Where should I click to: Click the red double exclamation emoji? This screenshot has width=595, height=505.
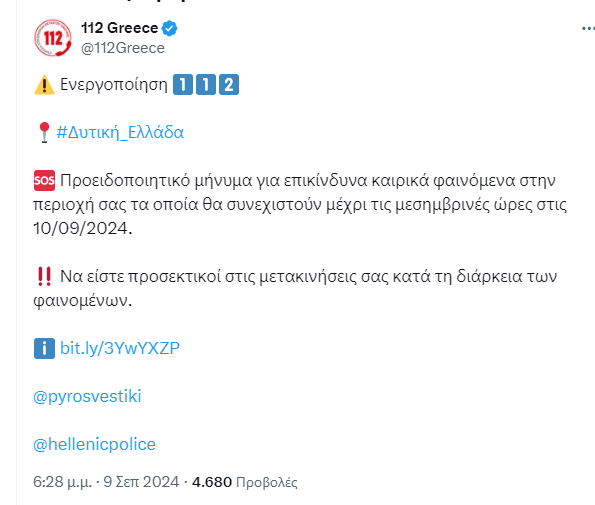[x=44, y=276]
